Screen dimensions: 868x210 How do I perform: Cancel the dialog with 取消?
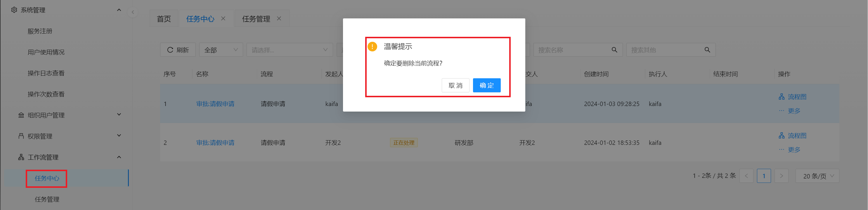click(455, 85)
